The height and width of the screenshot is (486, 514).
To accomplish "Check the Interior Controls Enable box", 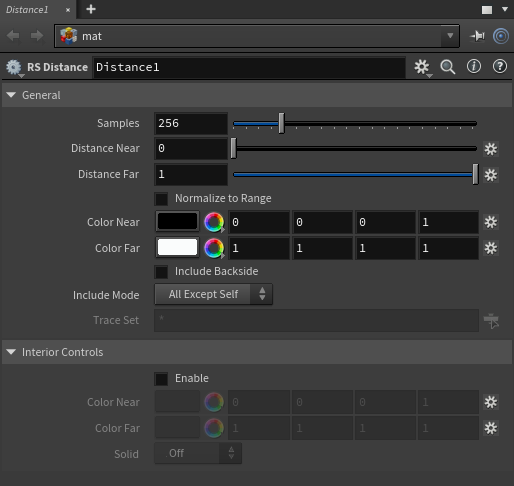I will click(x=161, y=379).
